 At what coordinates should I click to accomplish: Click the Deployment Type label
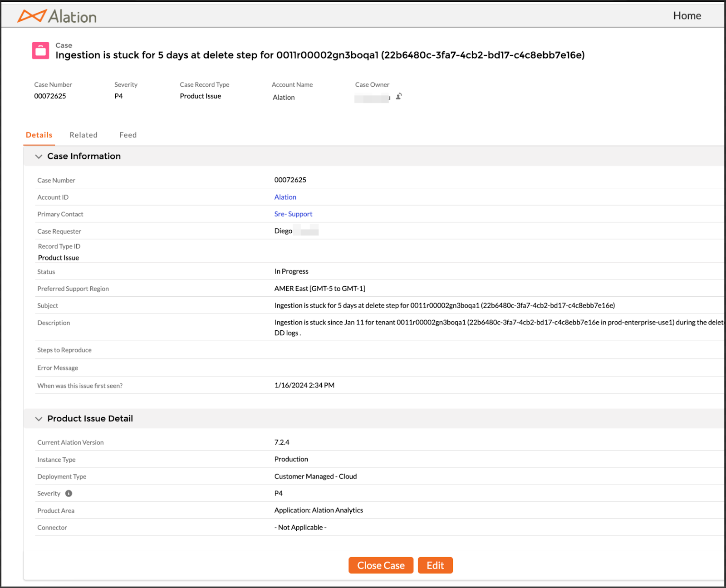[62, 476]
